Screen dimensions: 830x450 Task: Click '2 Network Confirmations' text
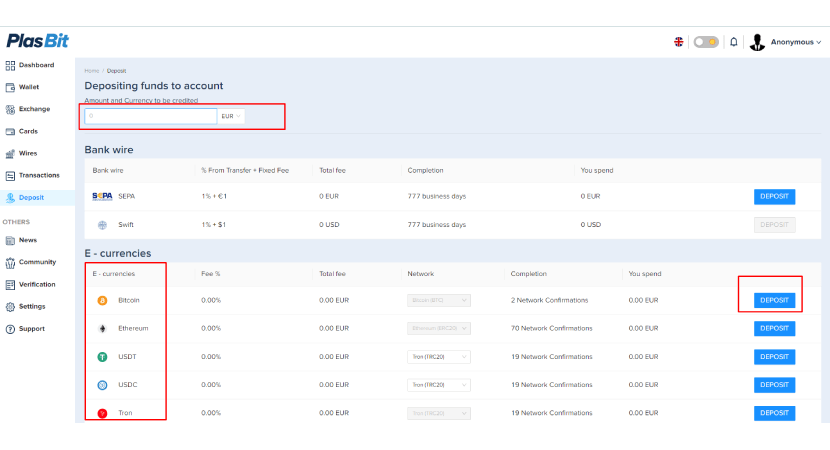549,300
